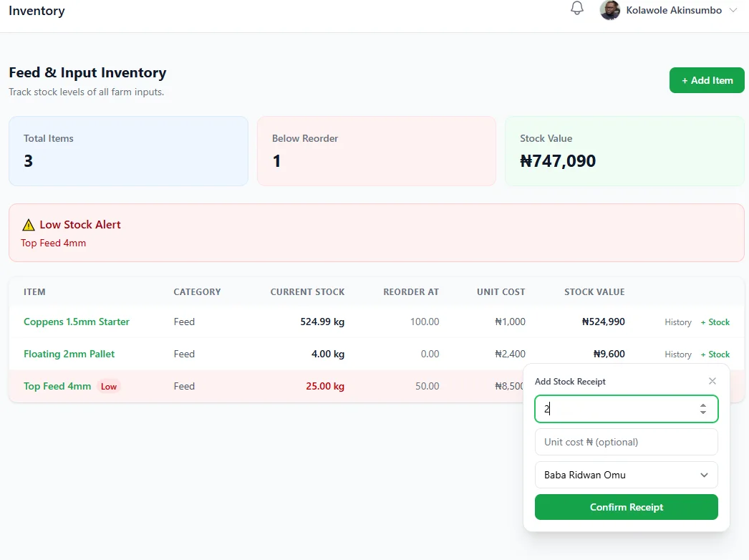The width and height of the screenshot is (749, 560).
Task: Open History for Coppens 1.5mm Starter
Action: pos(678,322)
